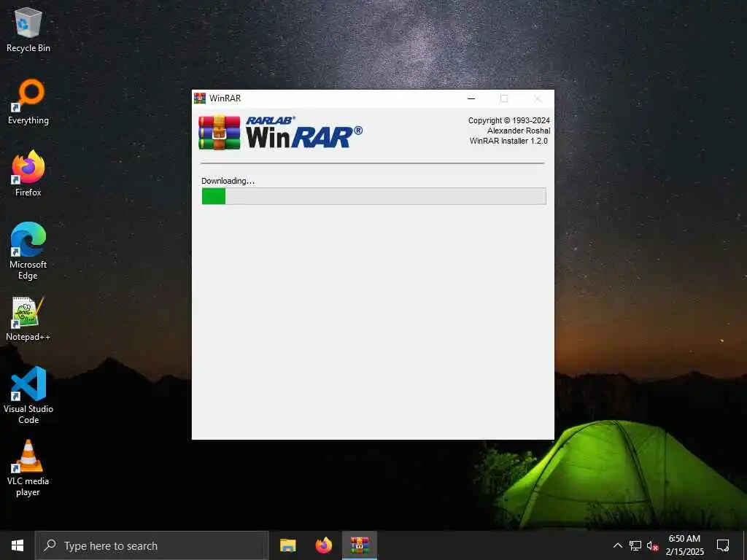The height and width of the screenshot is (560, 747).
Task: Open the Windows Start menu
Action: point(18,545)
